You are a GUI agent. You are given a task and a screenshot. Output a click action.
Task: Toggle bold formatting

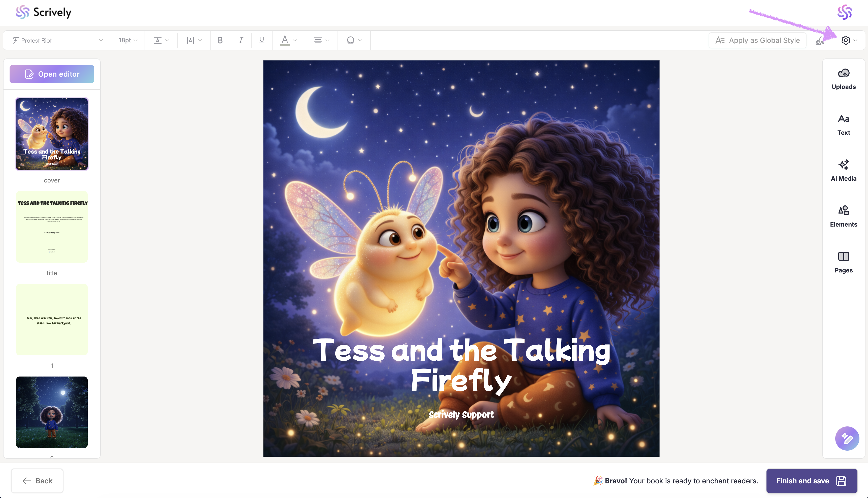tap(220, 40)
